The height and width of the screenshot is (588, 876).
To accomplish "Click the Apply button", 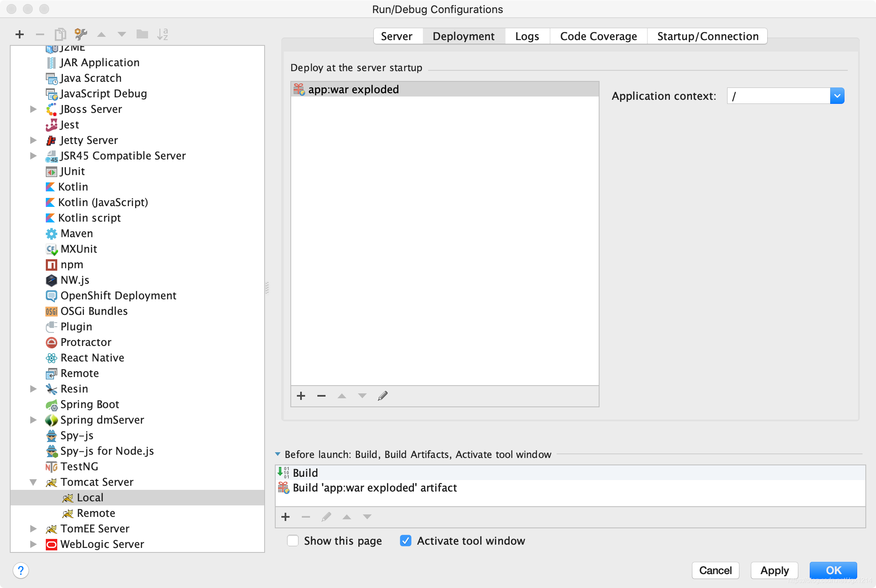I will tap(774, 570).
